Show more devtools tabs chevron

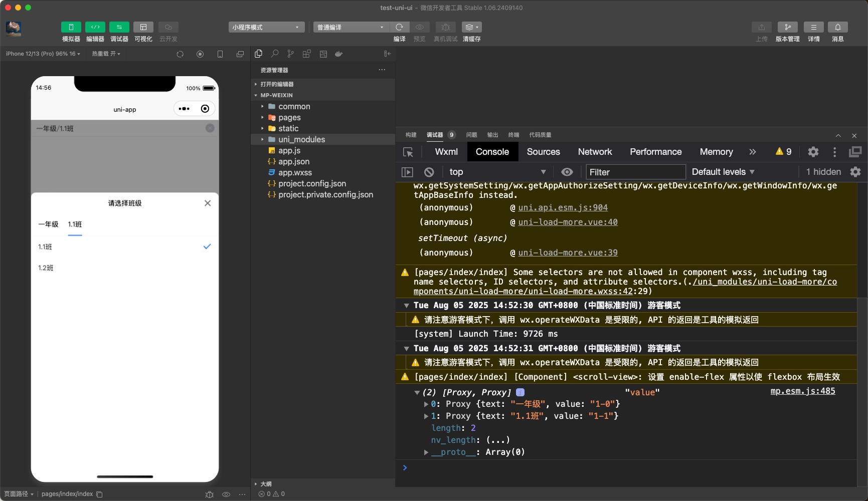coord(752,152)
